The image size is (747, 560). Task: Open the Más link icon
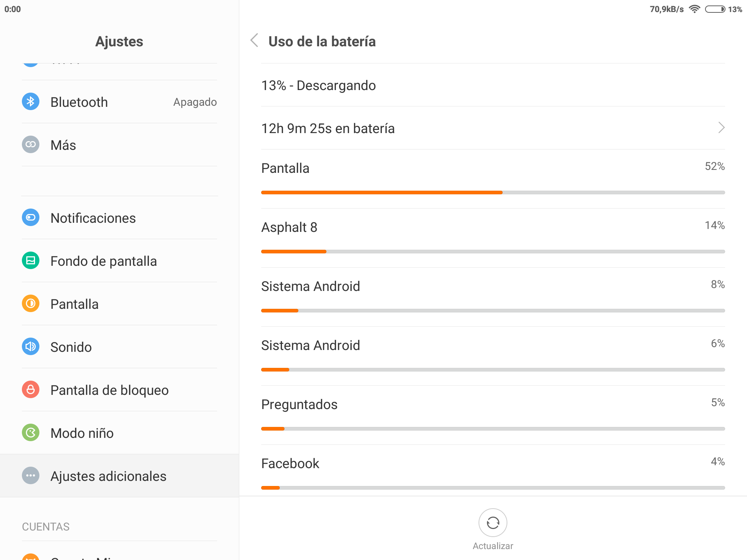point(31,145)
